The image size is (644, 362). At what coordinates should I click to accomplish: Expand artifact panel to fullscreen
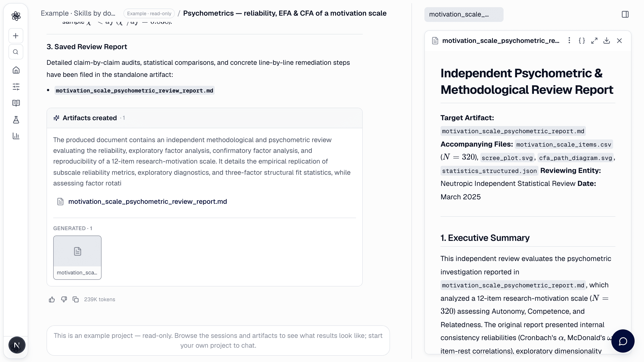(x=594, y=40)
